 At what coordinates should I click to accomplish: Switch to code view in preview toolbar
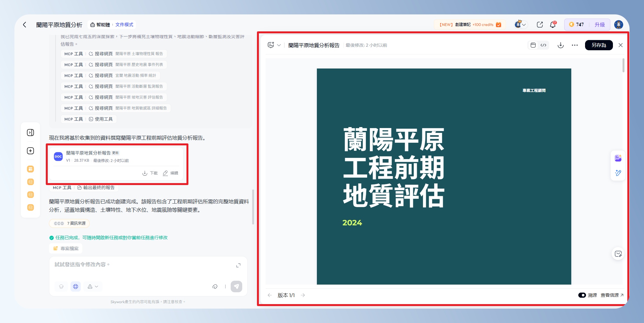click(543, 45)
